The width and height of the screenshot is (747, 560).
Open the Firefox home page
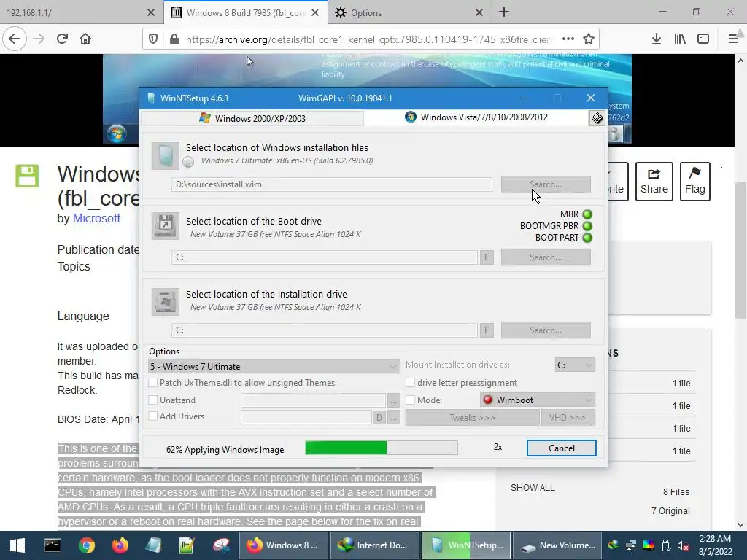pos(85,39)
